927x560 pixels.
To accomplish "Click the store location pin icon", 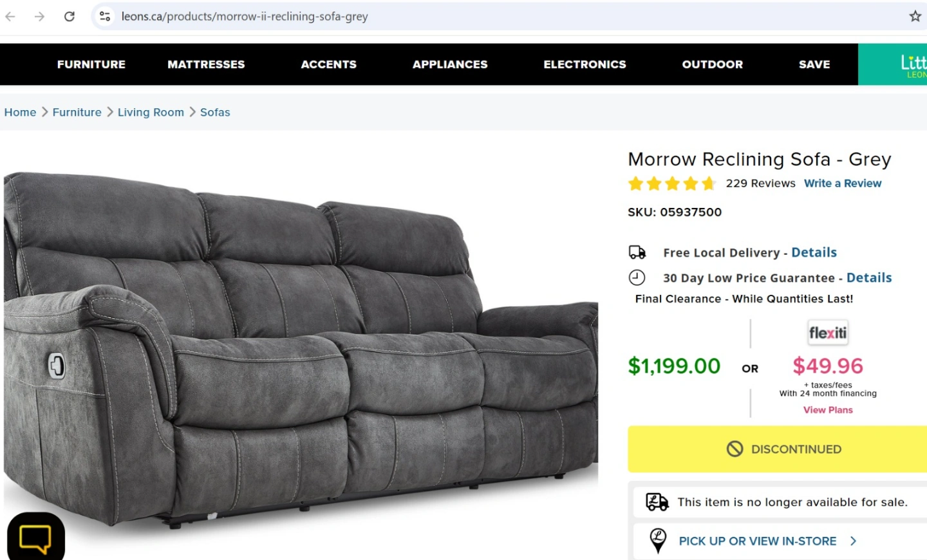I will tap(658, 541).
